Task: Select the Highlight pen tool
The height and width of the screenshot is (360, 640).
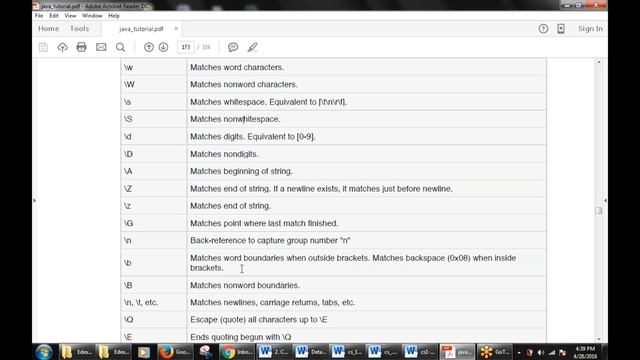Action: click(x=253, y=47)
